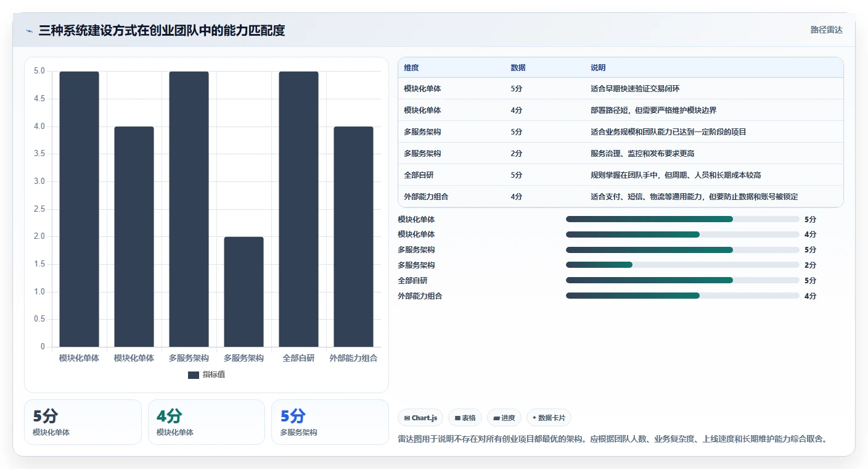Click the 说明 column header

598,68
